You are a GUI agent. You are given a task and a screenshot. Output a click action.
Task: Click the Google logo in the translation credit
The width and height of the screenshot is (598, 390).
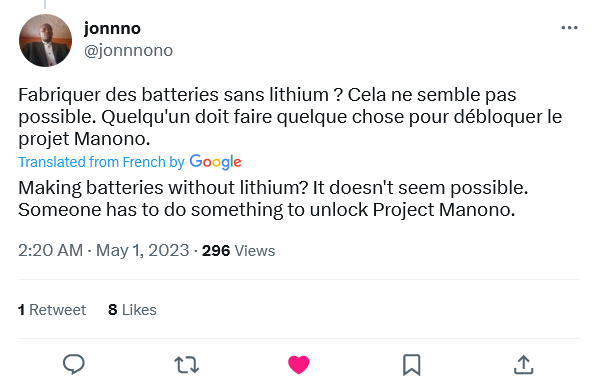[215, 162]
